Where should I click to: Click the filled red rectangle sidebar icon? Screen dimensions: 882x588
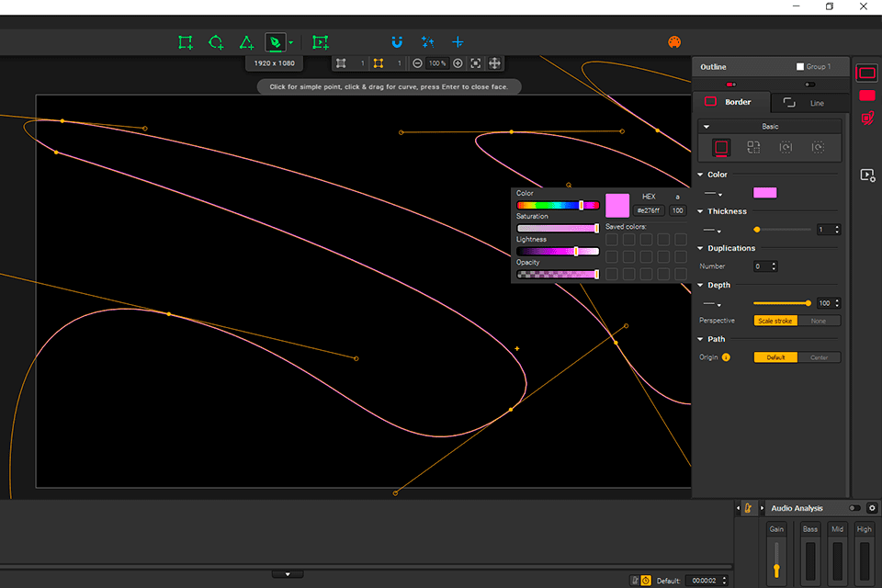pyautogui.click(x=866, y=96)
